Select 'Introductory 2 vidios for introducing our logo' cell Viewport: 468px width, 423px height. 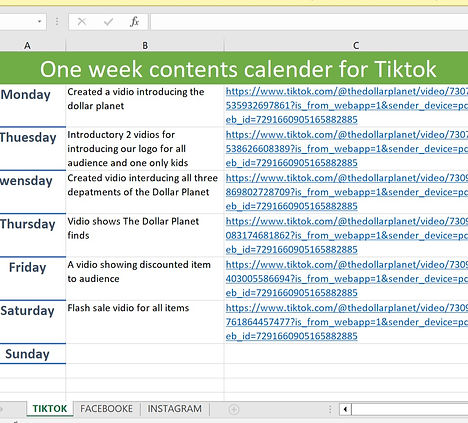[x=145, y=149]
